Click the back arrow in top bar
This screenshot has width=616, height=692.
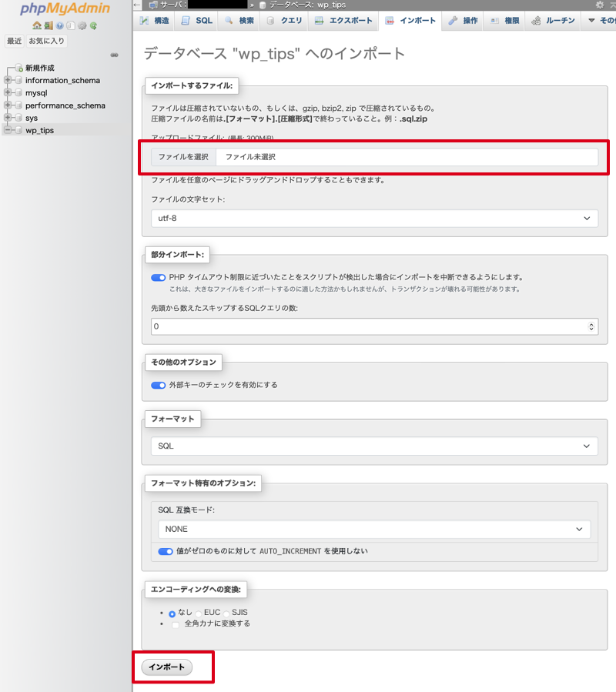pos(137,5)
